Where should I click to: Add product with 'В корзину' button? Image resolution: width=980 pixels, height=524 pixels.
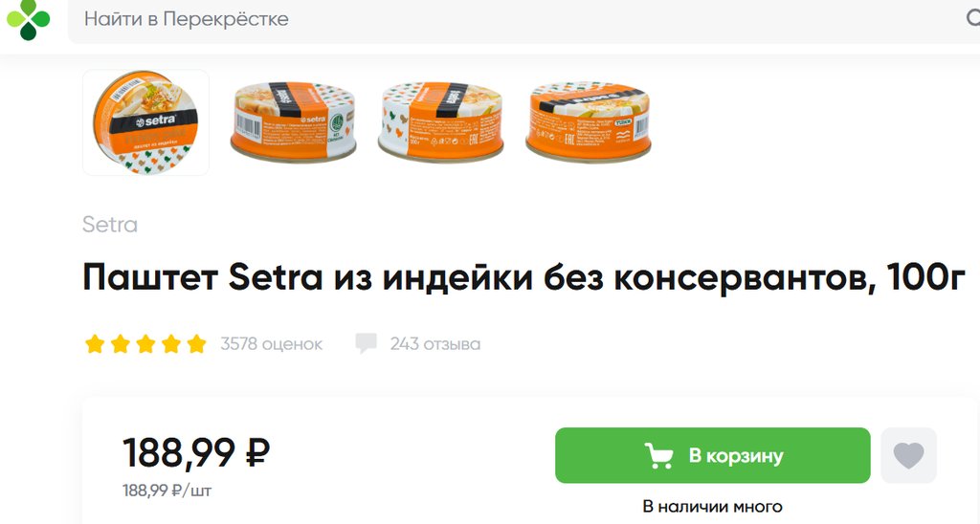(x=712, y=455)
